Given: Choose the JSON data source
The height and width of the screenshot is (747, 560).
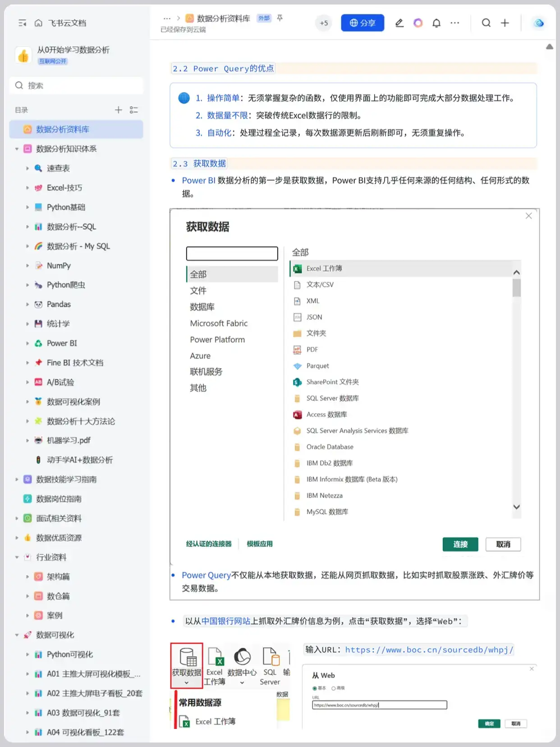Looking at the screenshot, I should 314,317.
